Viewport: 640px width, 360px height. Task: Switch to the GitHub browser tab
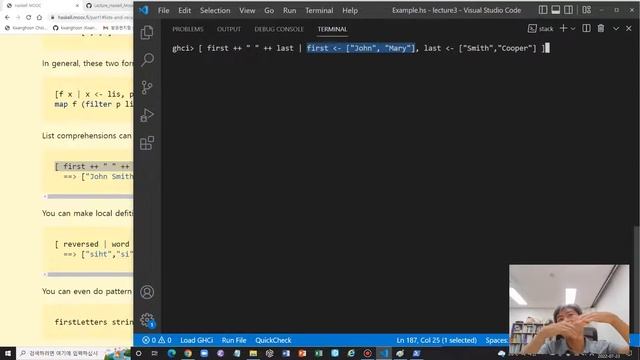point(109,6)
